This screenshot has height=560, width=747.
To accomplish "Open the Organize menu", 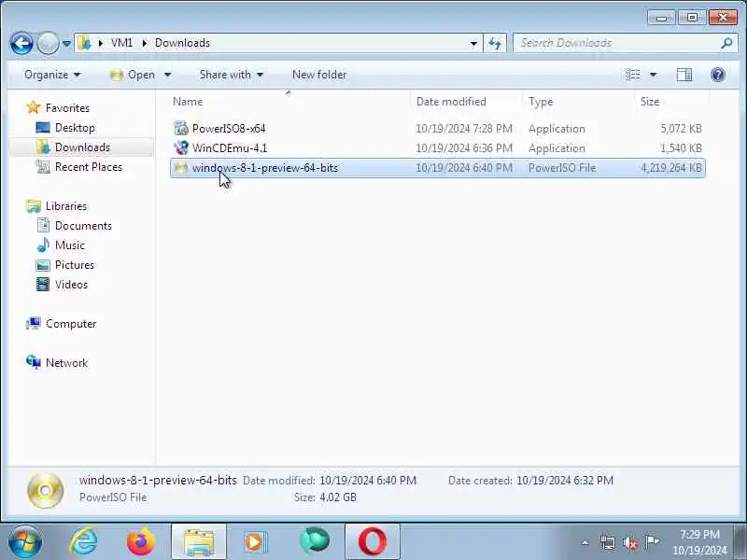I will (52, 75).
